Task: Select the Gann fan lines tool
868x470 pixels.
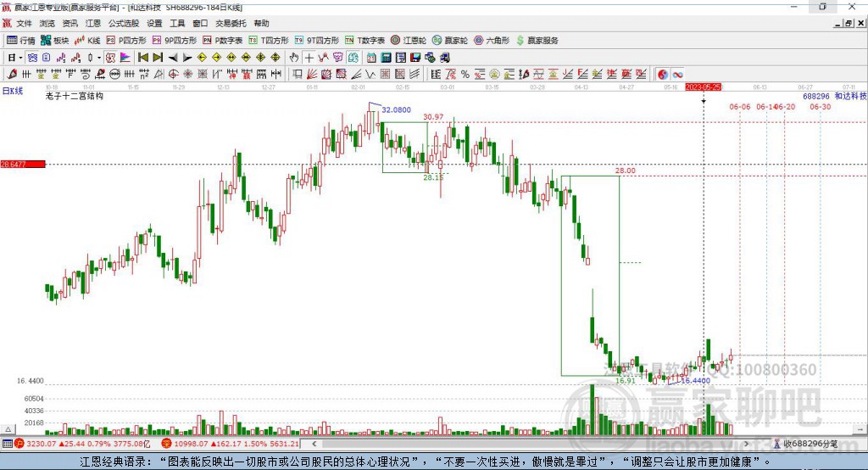Action: point(312,75)
